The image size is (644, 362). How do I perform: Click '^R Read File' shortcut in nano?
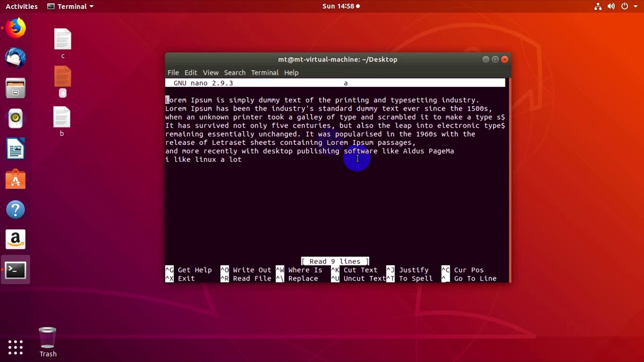246,279
